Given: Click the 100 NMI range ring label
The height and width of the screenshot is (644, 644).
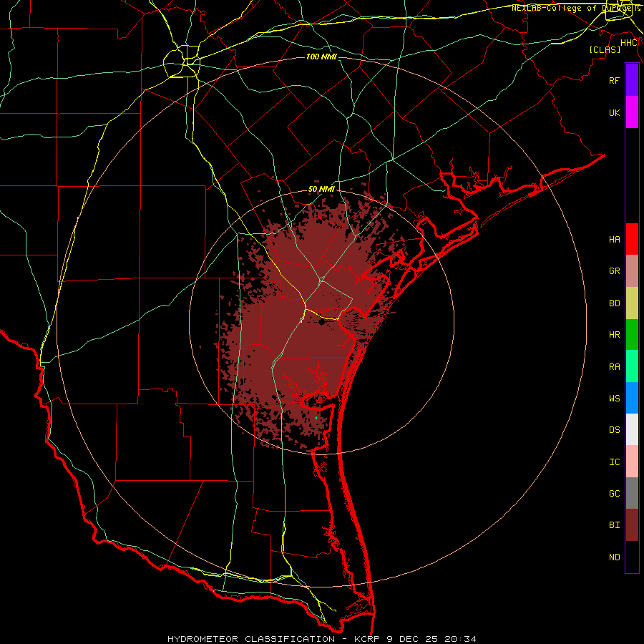Looking at the screenshot, I should point(321,57).
